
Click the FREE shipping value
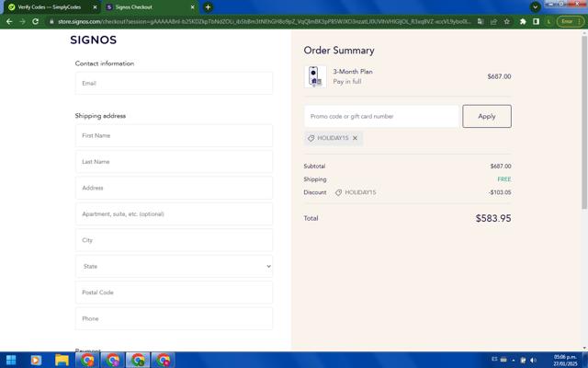(x=504, y=179)
